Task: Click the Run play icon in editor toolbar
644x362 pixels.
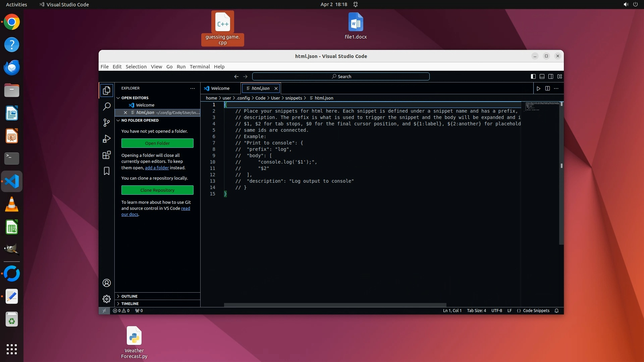Action: (x=538, y=88)
